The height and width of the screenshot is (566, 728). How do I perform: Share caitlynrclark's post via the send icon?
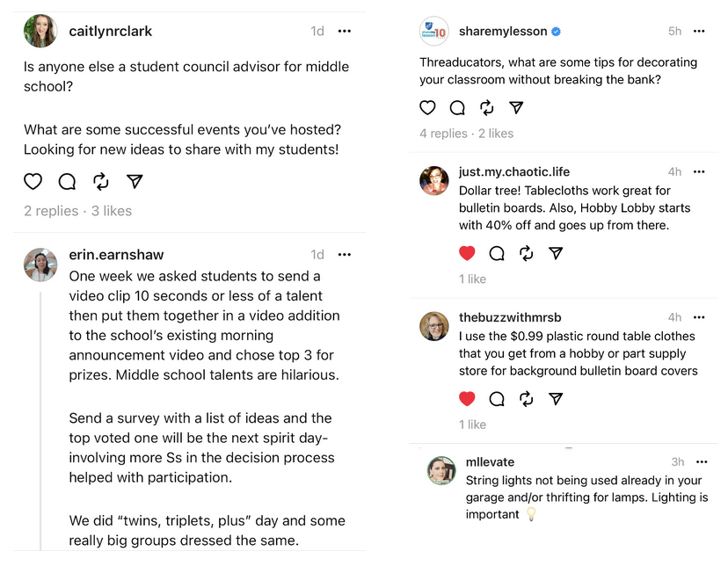(x=134, y=181)
